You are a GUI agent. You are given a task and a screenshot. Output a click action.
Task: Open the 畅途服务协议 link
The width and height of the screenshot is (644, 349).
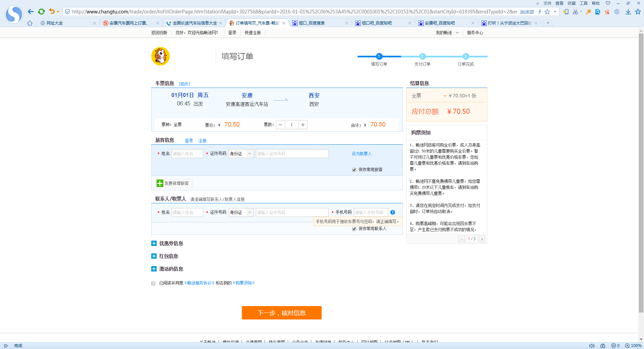click(x=199, y=283)
